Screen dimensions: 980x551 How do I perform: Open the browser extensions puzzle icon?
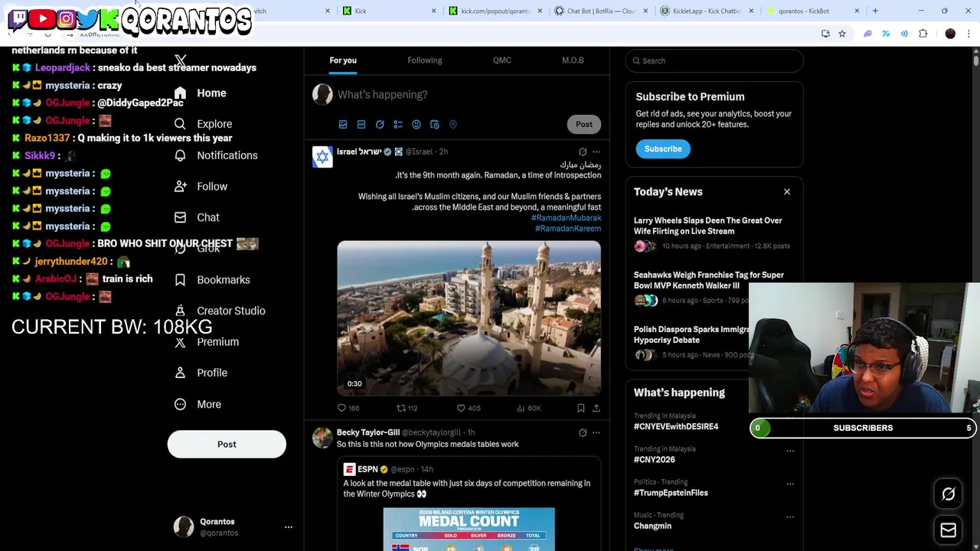pos(923,34)
